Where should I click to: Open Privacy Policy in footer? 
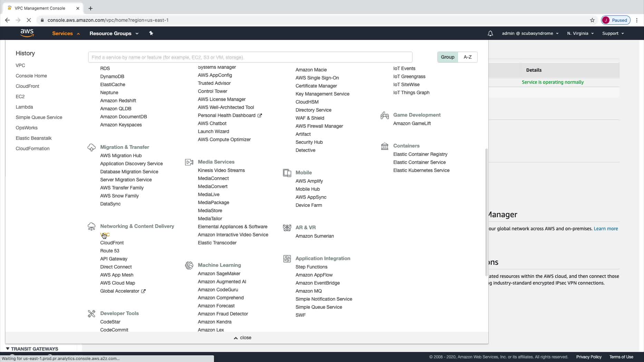[x=589, y=357]
